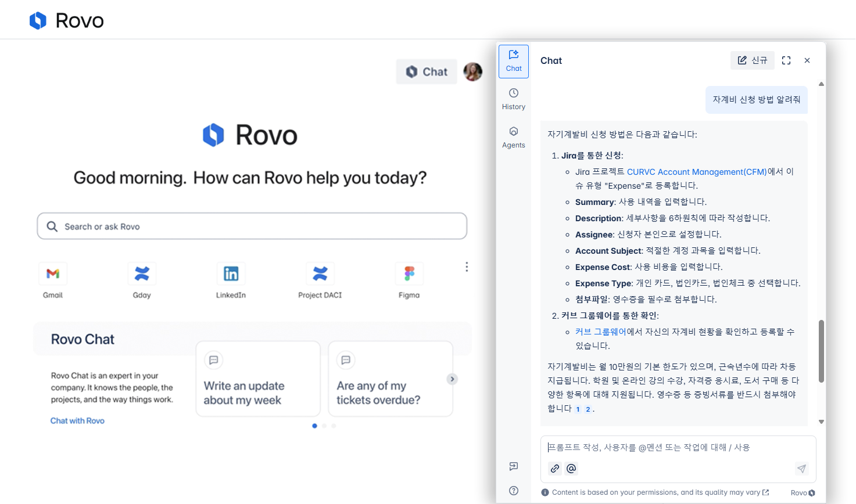Open the Gmail shortcut icon

point(53,273)
